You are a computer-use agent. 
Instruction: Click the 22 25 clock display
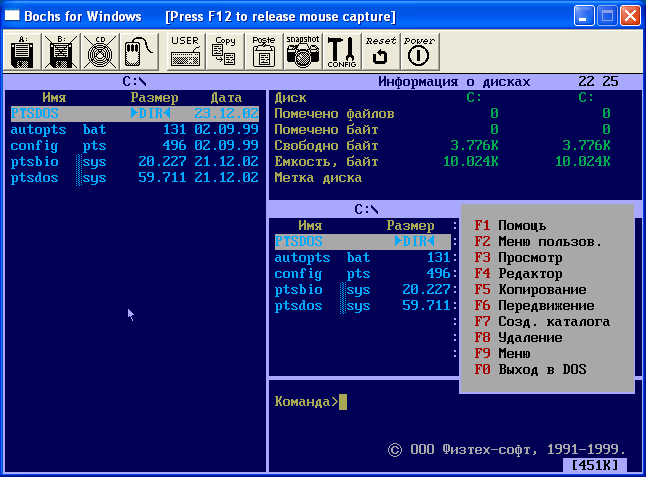point(598,82)
